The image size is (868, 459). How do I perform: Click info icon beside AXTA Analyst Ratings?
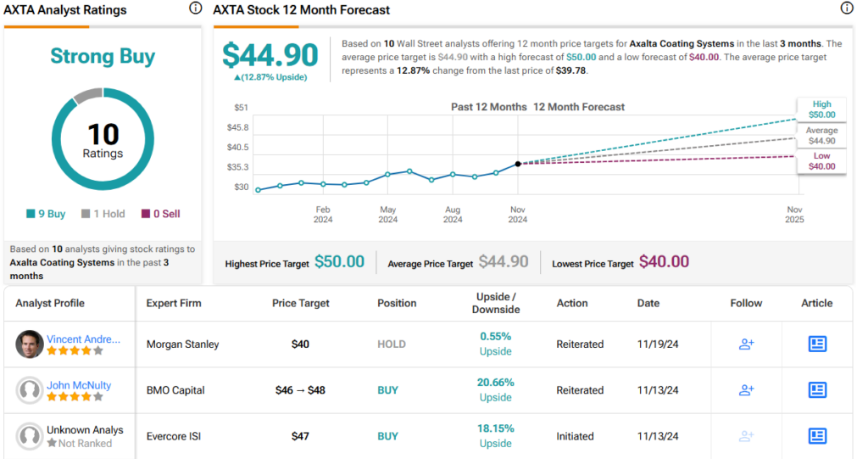click(x=196, y=8)
